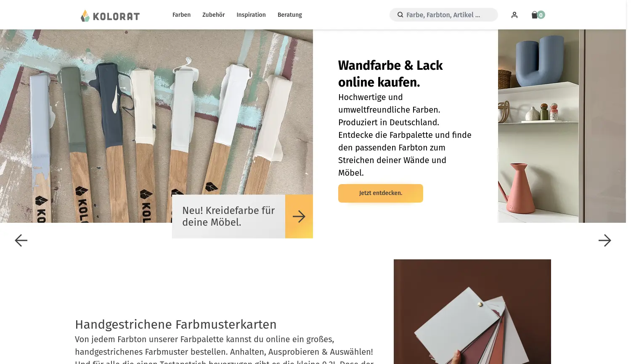The image size is (631, 364).
Task: Click the shelf with blue vase image
Action: coord(562,126)
